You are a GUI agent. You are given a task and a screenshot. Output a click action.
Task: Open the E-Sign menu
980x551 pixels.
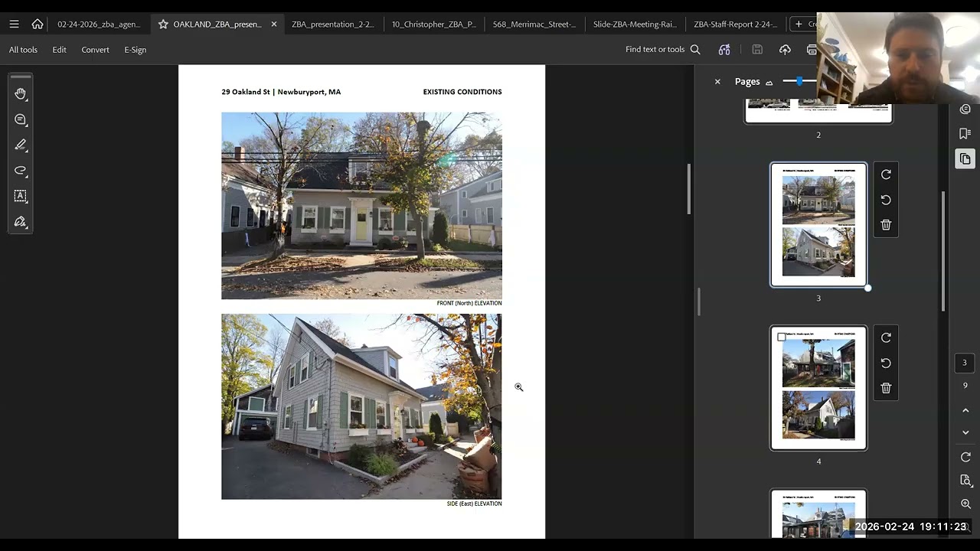[136, 50]
